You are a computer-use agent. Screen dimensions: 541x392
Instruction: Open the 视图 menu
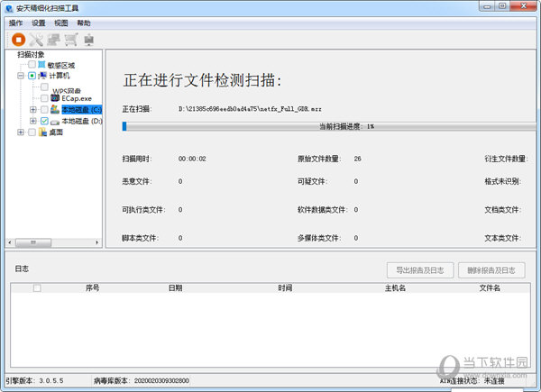tap(61, 23)
